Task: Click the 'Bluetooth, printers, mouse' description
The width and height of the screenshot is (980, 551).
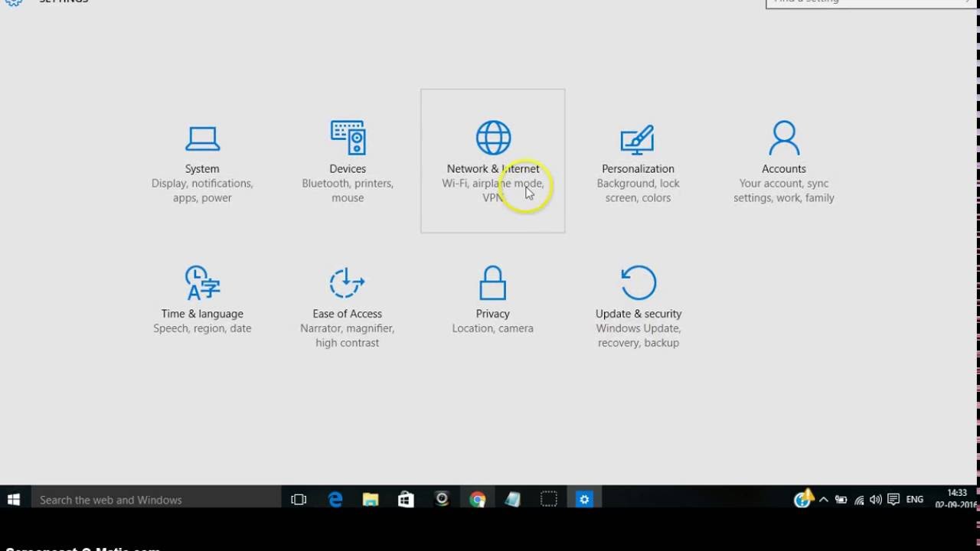Action: pyautogui.click(x=348, y=191)
